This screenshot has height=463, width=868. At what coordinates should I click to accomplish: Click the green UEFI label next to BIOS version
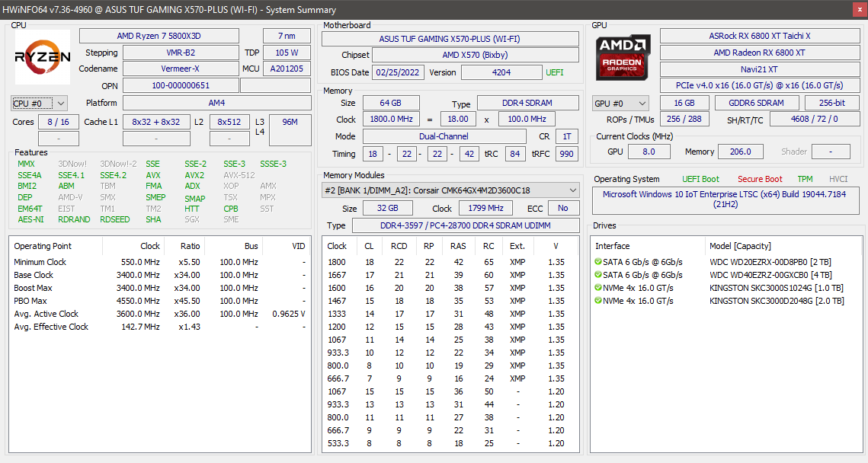(x=555, y=72)
